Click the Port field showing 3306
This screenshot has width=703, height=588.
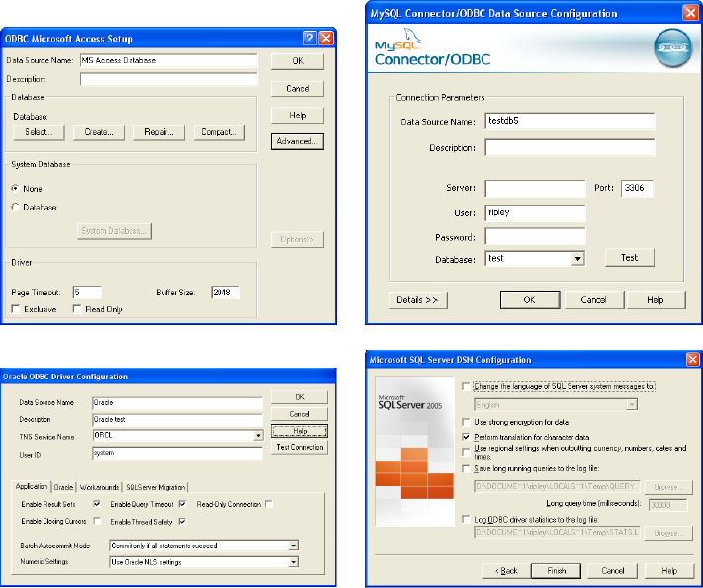637,188
